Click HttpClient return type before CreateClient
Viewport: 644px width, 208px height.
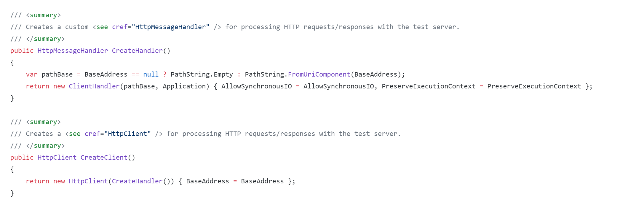click(x=57, y=158)
